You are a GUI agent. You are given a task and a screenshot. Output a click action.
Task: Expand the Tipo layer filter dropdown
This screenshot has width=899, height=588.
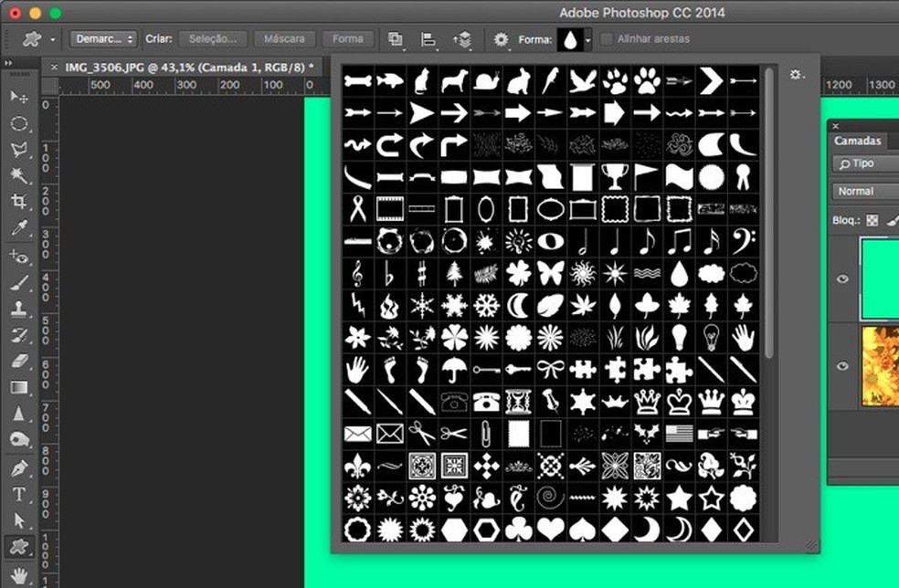[863, 163]
